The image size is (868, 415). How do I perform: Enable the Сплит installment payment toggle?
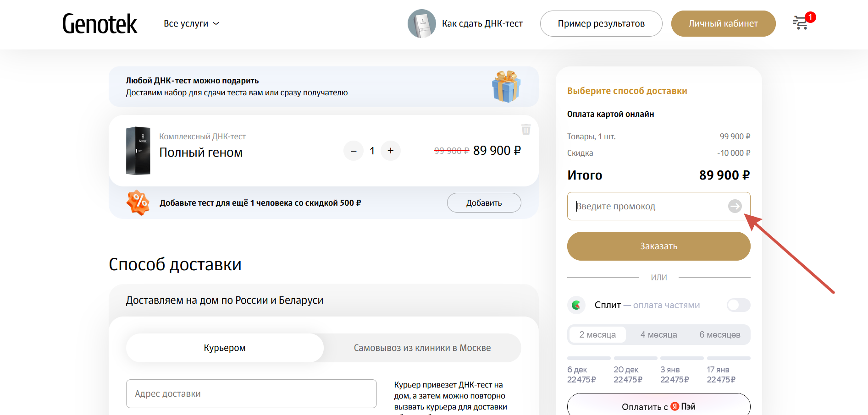point(738,305)
